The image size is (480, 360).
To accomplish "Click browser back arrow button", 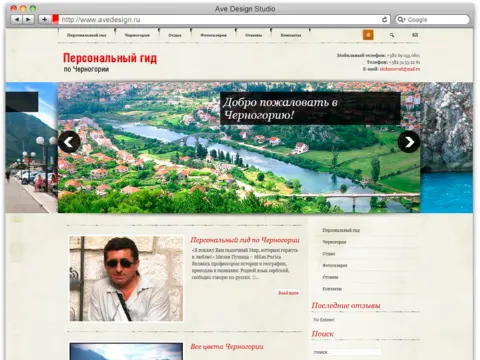I will click(x=17, y=20).
